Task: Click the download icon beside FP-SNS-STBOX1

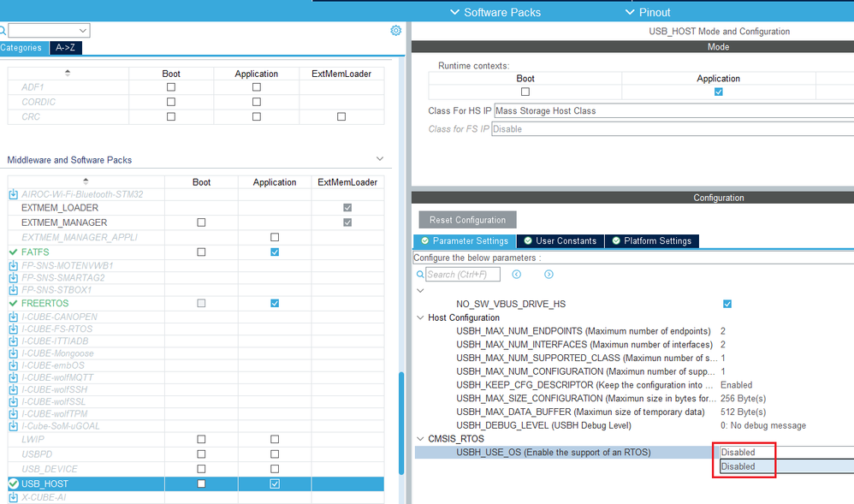Action: coord(14,289)
